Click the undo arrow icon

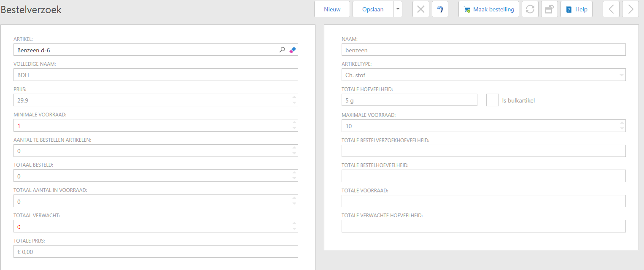pyautogui.click(x=440, y=9)
